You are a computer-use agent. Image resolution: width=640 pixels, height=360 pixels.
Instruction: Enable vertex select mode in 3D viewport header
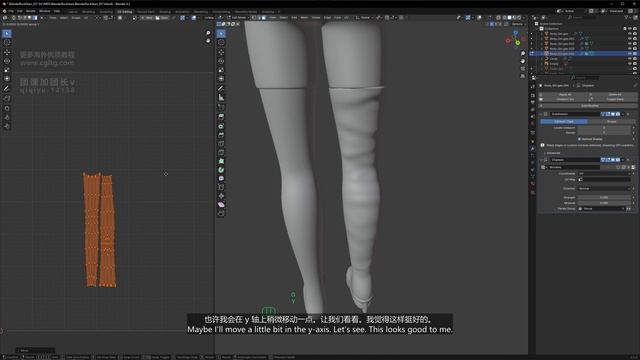[253, 18]
